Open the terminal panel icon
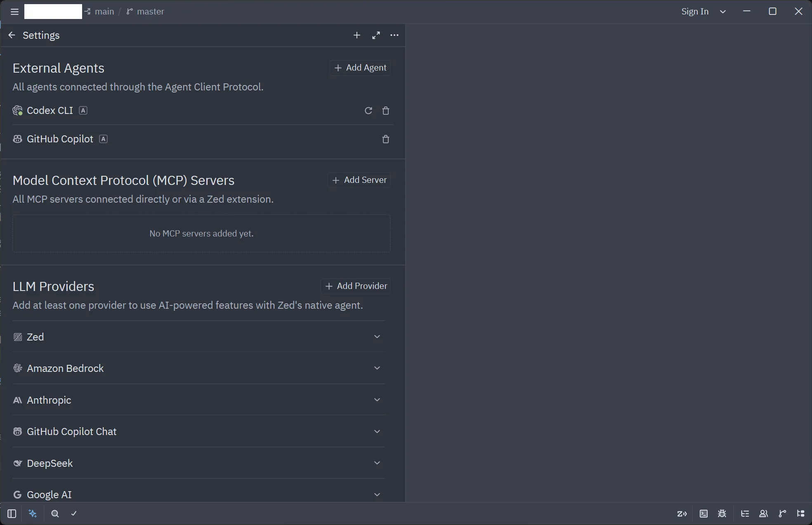The image size is (812, 525). (704, 513)
